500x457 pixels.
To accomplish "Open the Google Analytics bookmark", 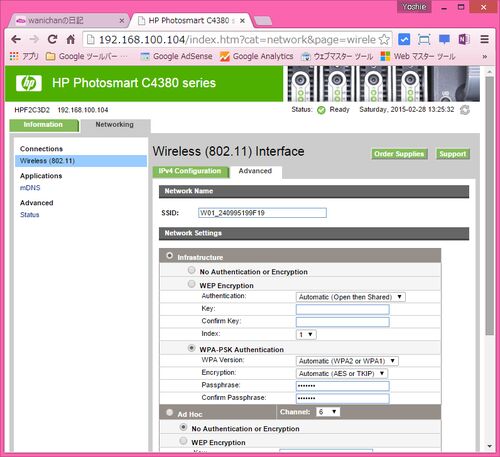I will coord(256,56).
